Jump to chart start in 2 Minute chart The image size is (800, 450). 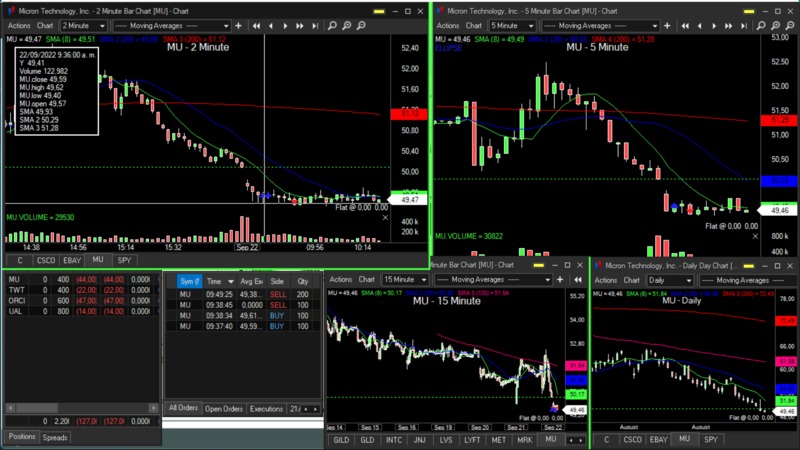pyautogui.click(x=258, y=24)
